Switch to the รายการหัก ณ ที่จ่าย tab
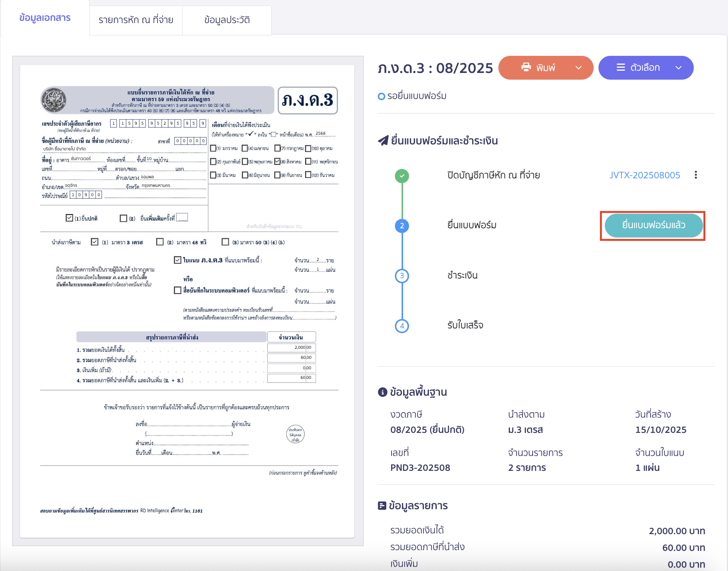Screen dimensions: 728x571 point(136,20)
